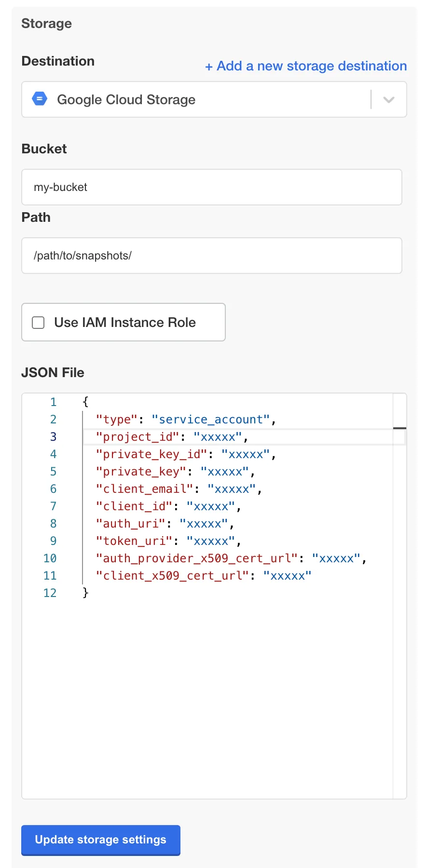427x868 pixels.
Task: Click the Google Cloud Storage hexagon icon
Action: pyautogui.click(x=40, y=99)
